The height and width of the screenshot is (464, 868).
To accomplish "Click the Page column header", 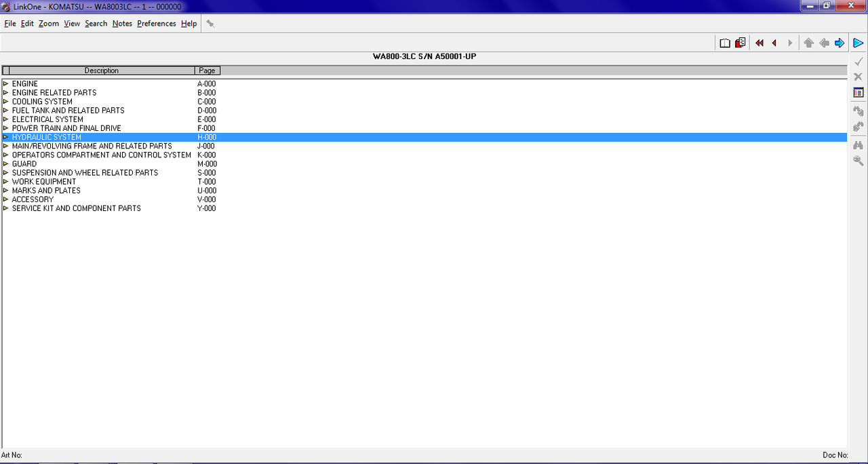I will pos(208,71).
